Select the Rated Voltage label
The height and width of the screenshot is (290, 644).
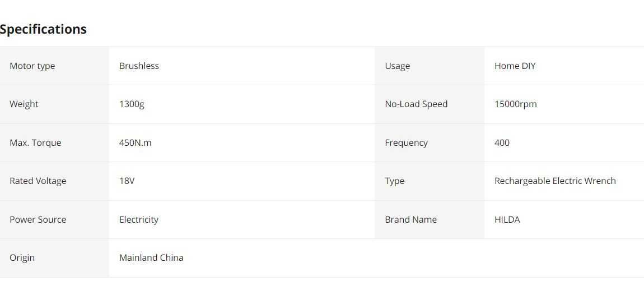tap(38, 181)
